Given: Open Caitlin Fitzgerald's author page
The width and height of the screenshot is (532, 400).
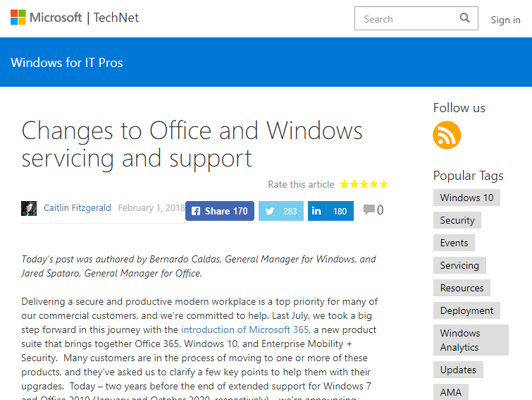Looking at the screenshot, I should pyautogui.click(x=78, y=208).
